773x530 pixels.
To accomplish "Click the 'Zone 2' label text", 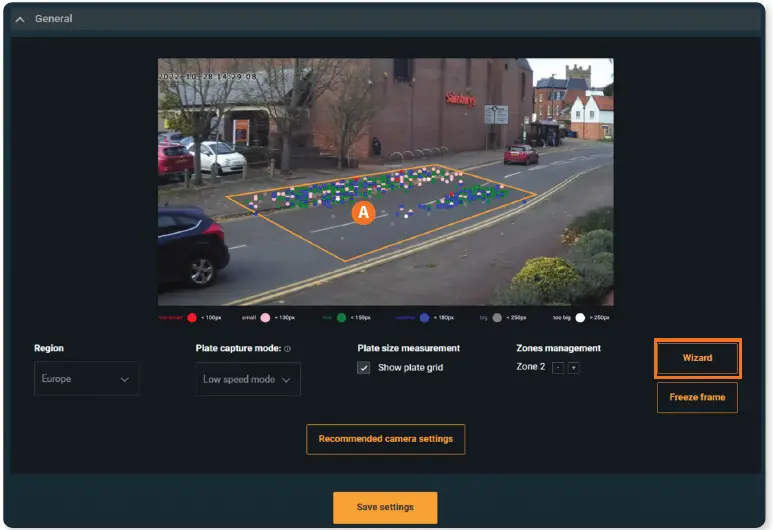I will click(x=530, y=367).
